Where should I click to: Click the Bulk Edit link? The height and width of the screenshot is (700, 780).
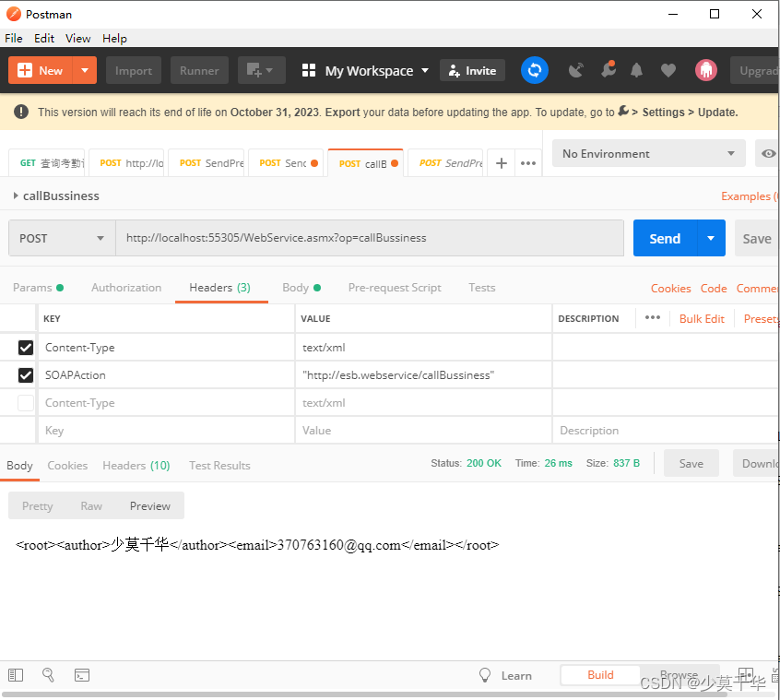(702, 319)
